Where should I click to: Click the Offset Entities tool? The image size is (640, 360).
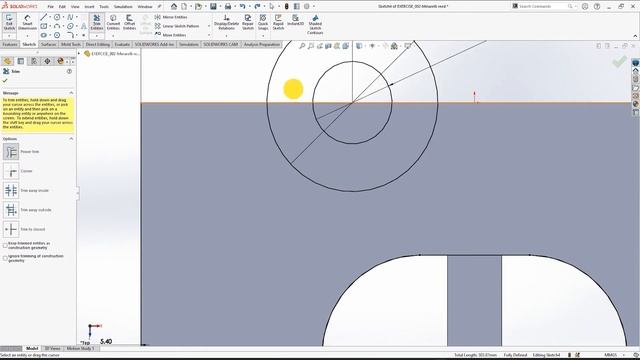129,22
